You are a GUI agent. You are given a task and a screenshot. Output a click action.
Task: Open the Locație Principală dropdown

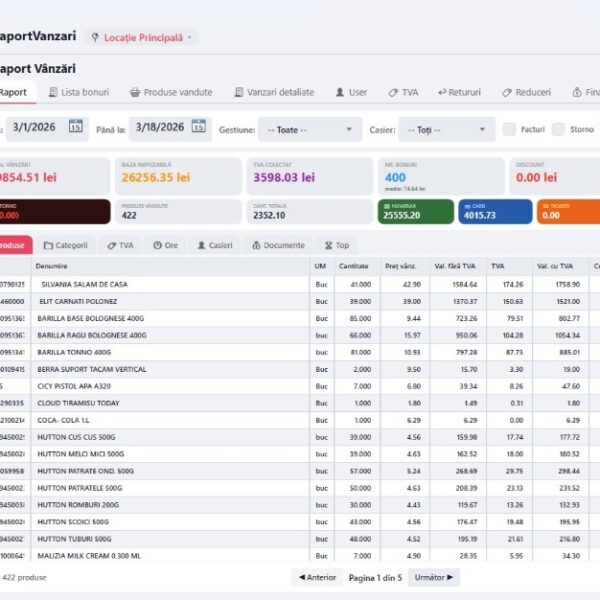[x=141, y=38]
